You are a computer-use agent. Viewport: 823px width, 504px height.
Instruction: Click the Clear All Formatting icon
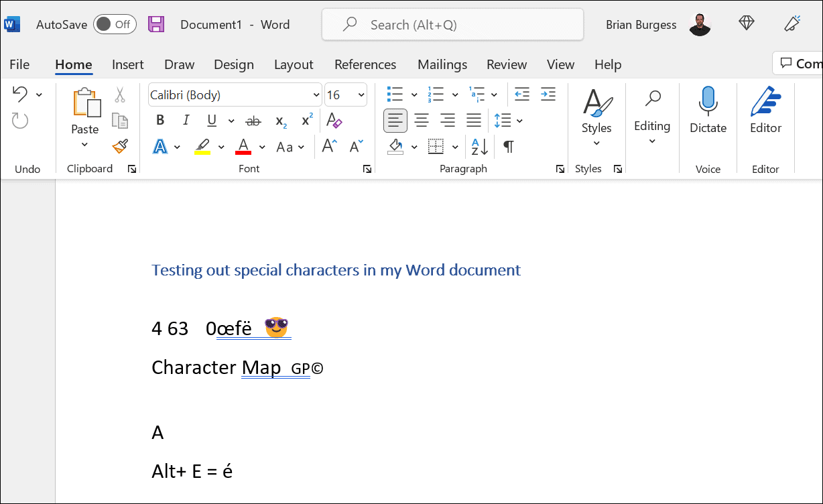(334, 119)
